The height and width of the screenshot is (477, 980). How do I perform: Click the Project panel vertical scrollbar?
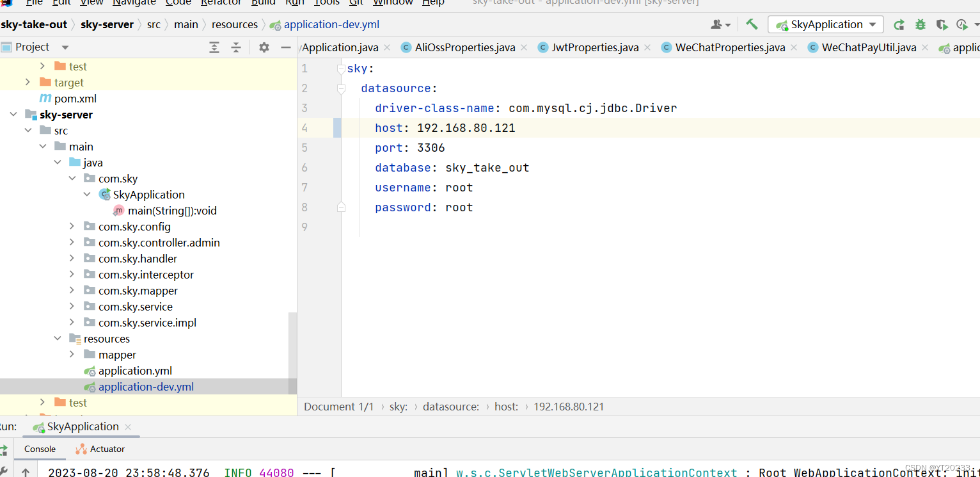pos(292,353)
